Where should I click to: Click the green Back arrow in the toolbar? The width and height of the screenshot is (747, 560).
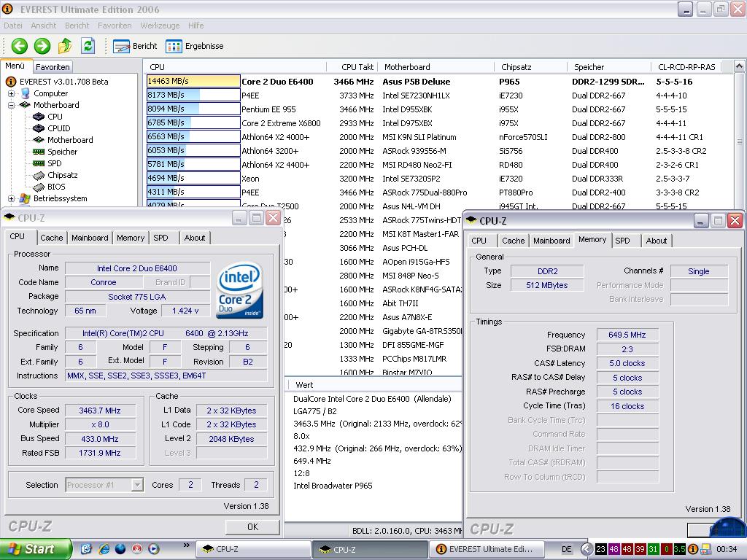(19, 46)
